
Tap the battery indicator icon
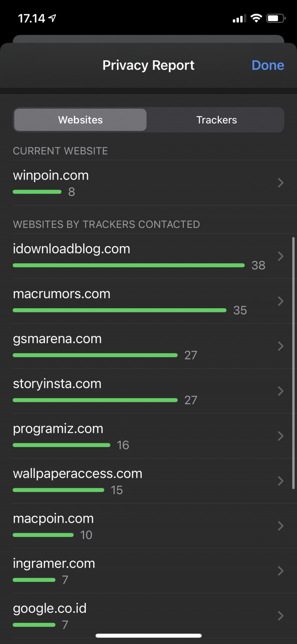275,18
